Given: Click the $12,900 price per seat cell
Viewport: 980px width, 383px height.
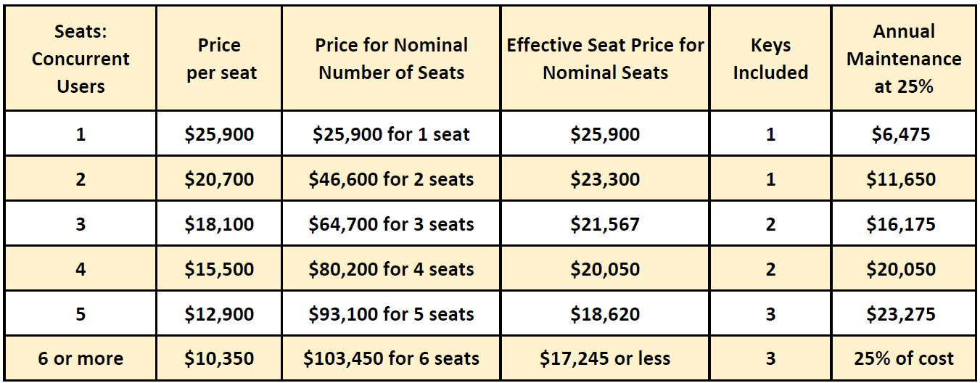Looking at the screenshot, I should 219,314.
